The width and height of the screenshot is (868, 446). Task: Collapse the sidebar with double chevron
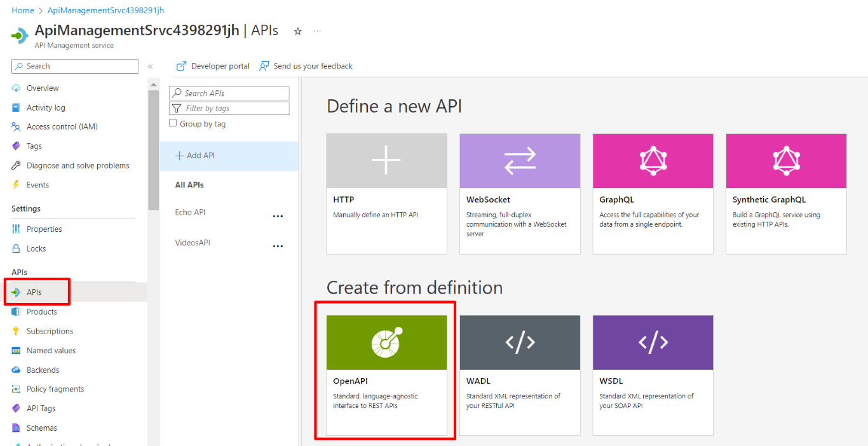click(151, 66)
